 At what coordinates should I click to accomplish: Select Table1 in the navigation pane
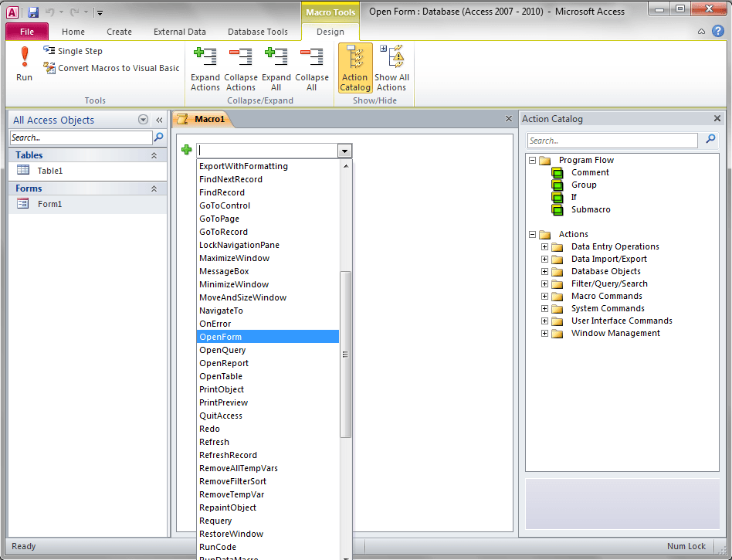[x=88, y=171]
